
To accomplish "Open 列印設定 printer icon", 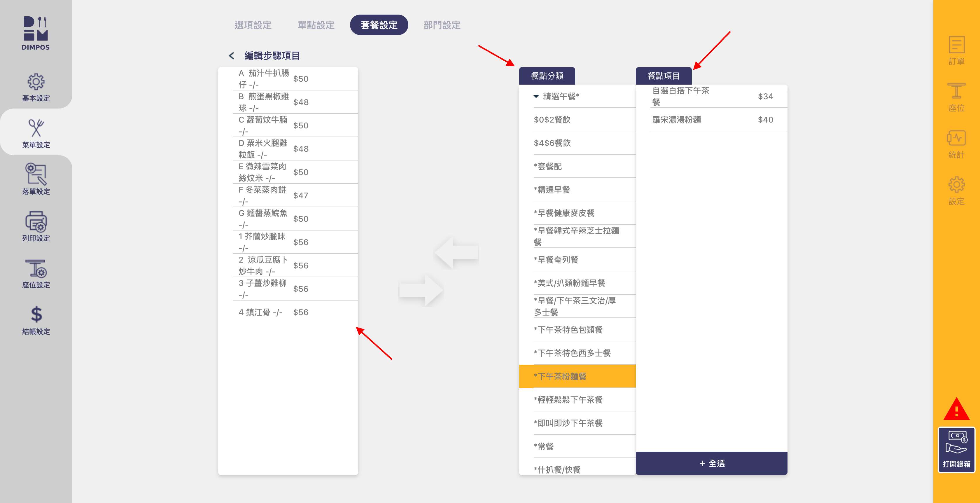I will [x=36, y=221].
